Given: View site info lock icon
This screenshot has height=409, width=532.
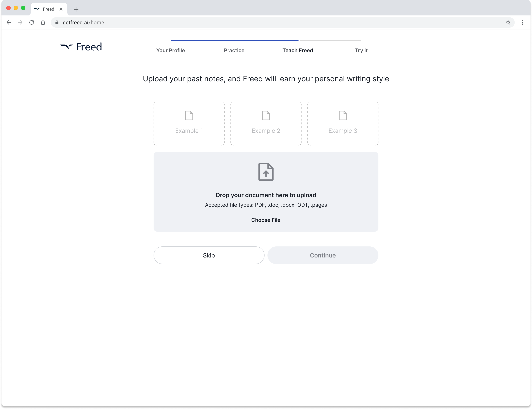Looking at the screenshot, I should [57, 22].
